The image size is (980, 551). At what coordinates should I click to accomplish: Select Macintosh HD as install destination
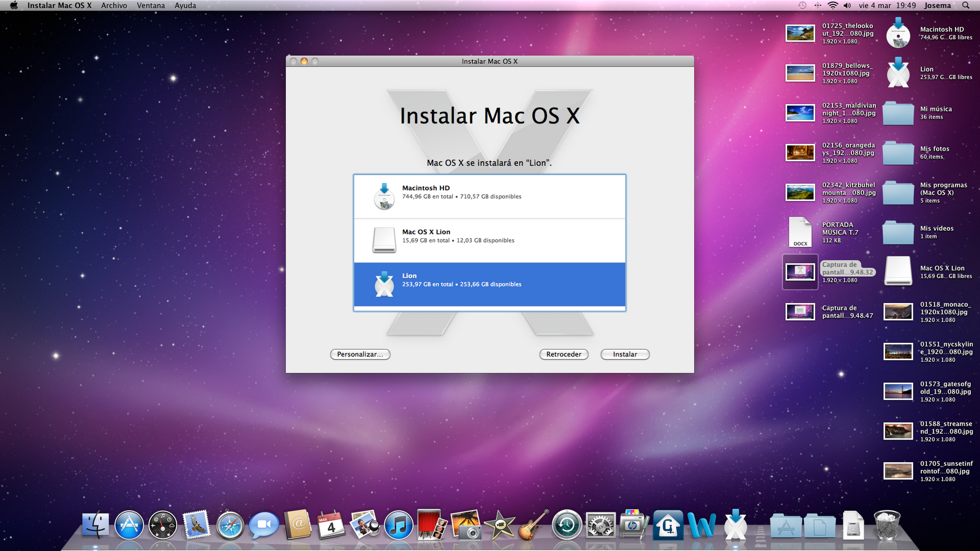click(489, 197)
